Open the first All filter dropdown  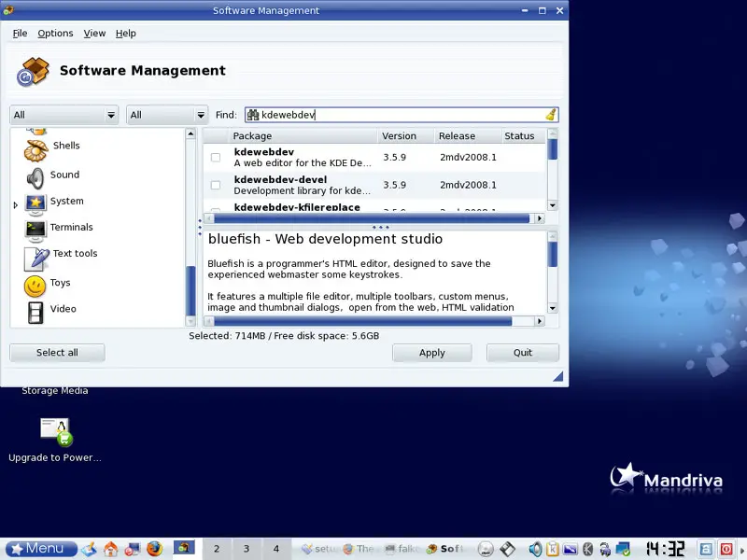(x=63, y=115)
